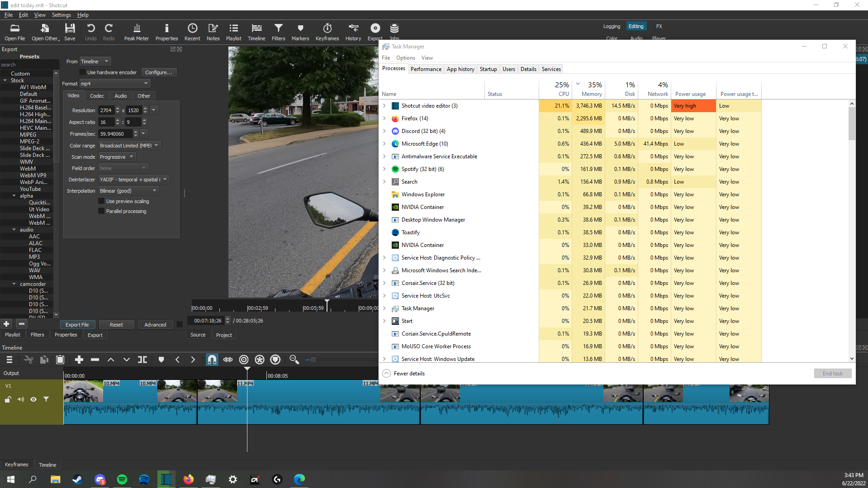Image resolution: width=868 pixels, height=488 pixels.
Task: Open the Scan mode Progressive dropdown
Action: tap(117, 157)
